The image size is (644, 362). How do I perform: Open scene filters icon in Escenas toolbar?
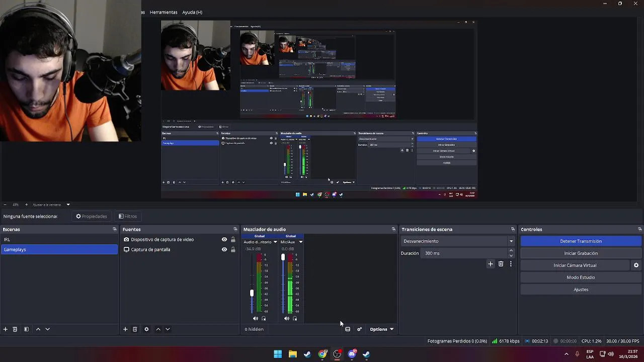click(26, 329)
